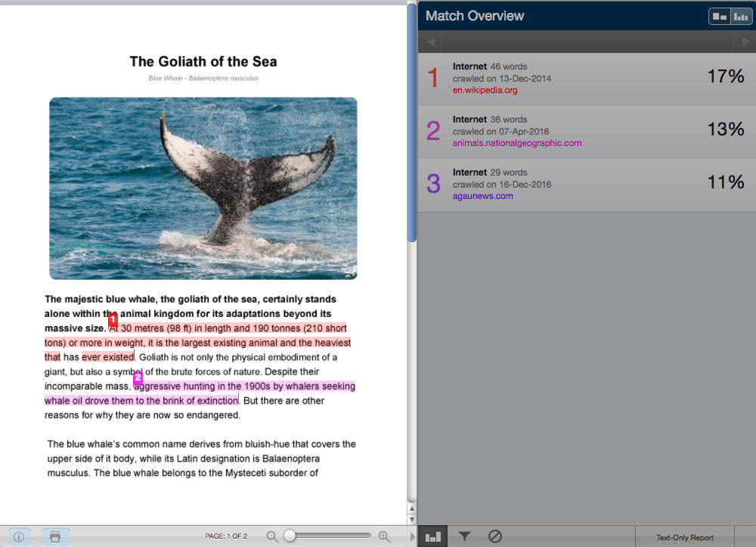Screen dimensions: 756x547
Task: Click the zoom out magnifier icon
Action: tap(272, 536)
